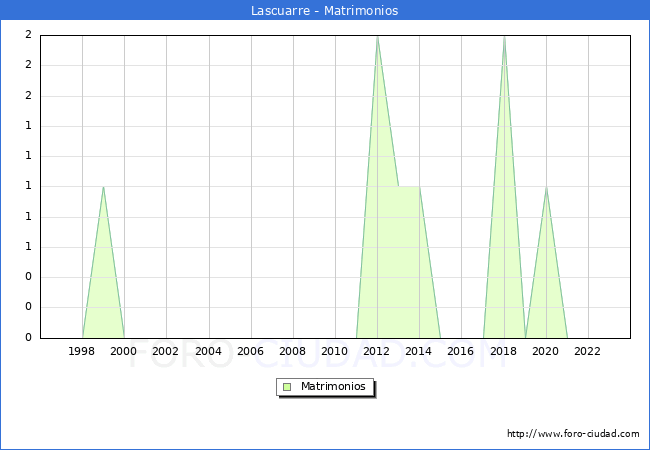Screen dimensions: 650x450
Task: Select the 2002 x-axis label
Action: (x=165, y=351)
